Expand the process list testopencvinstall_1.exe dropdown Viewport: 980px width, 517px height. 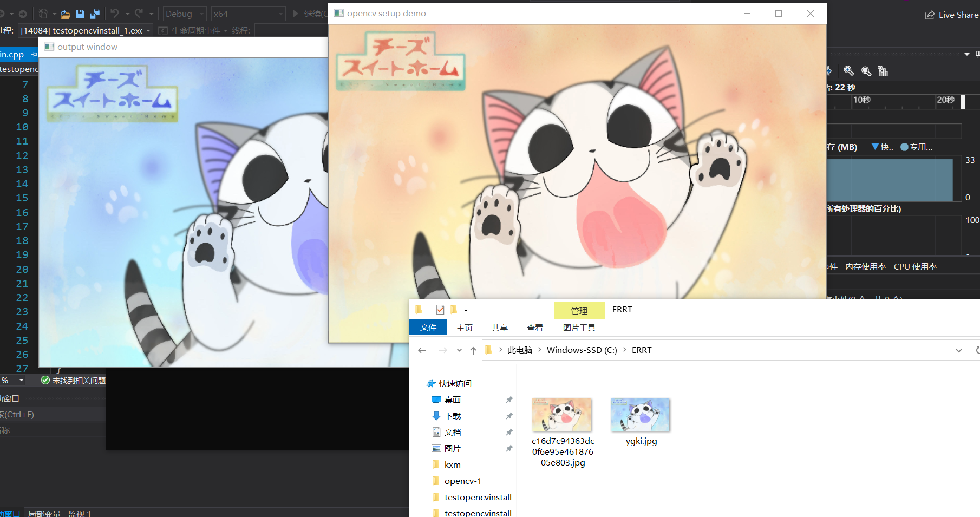tap(86, 31)
